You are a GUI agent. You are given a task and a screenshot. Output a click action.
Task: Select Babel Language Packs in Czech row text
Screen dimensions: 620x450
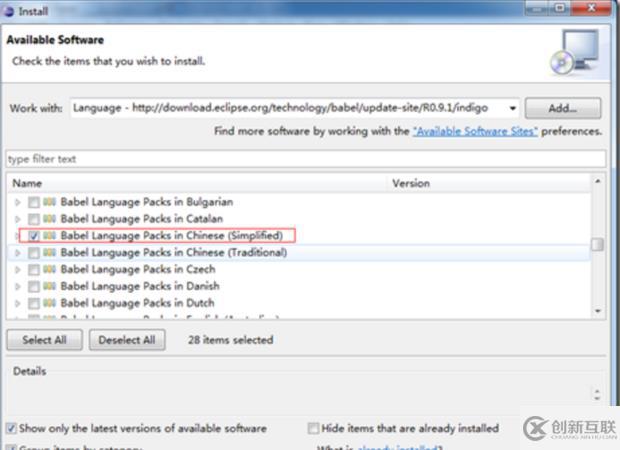point(138,269)
